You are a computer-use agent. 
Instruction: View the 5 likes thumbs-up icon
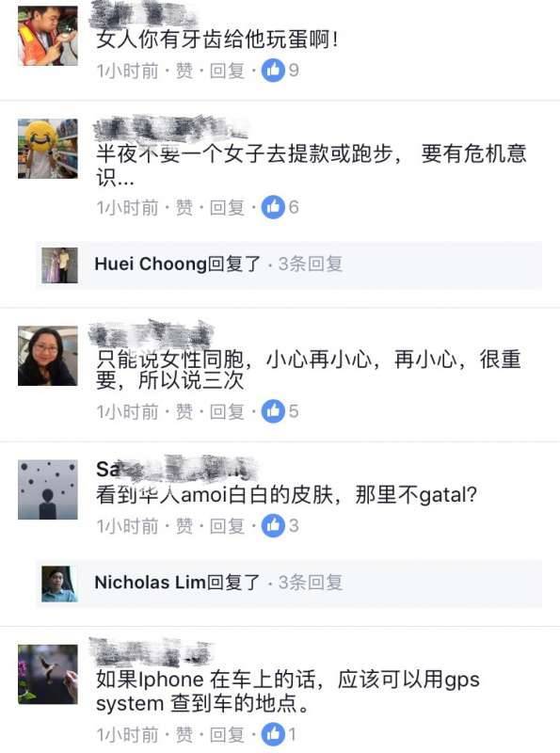273,411
